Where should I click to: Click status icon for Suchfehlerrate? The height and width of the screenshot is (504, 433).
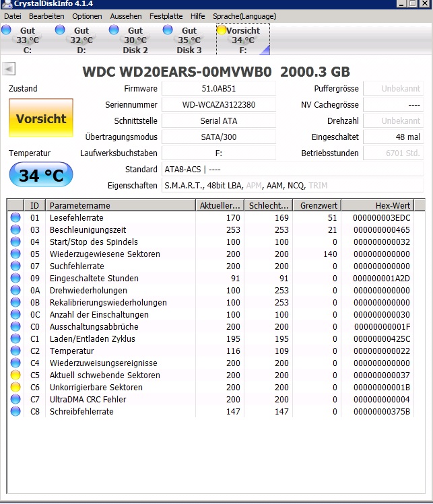(15, 266)
